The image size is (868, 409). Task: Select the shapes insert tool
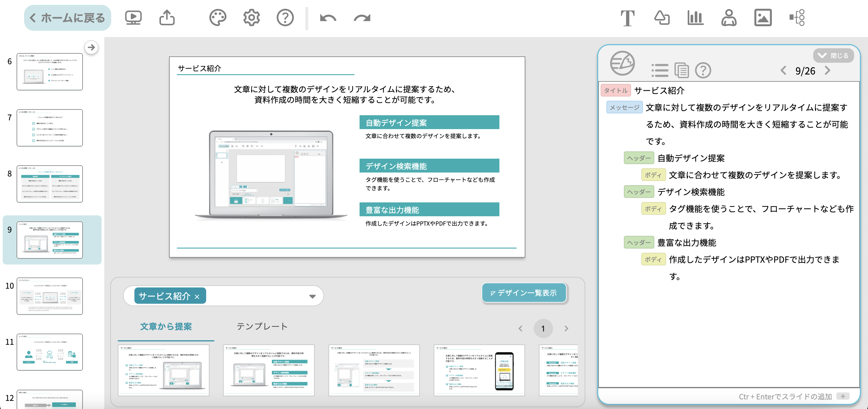[x=662, y=17]
